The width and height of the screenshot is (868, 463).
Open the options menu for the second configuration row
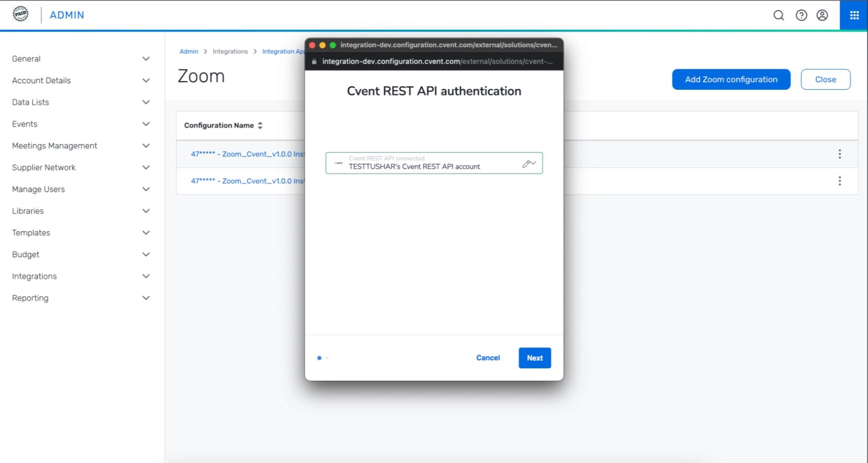[x=840, y=181]
